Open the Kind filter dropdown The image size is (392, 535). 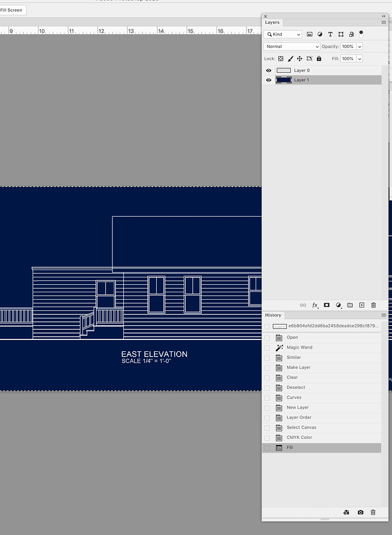click(283, 35)
